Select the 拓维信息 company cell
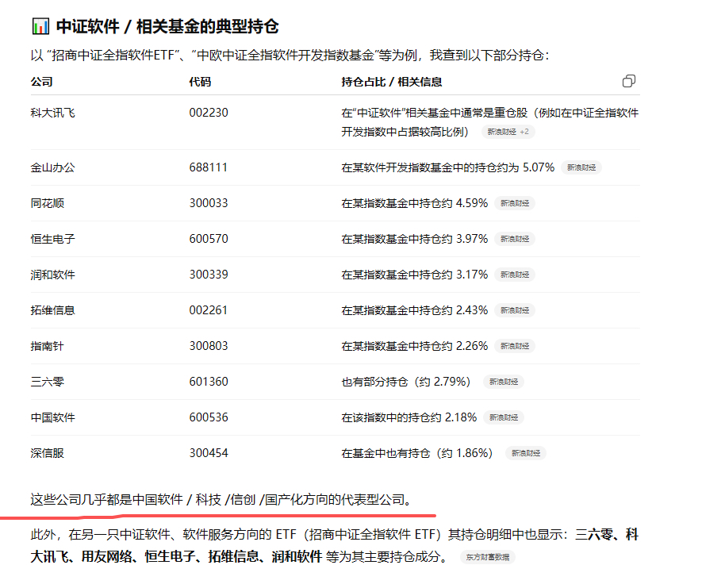702x588 pixels. (52, 310)
